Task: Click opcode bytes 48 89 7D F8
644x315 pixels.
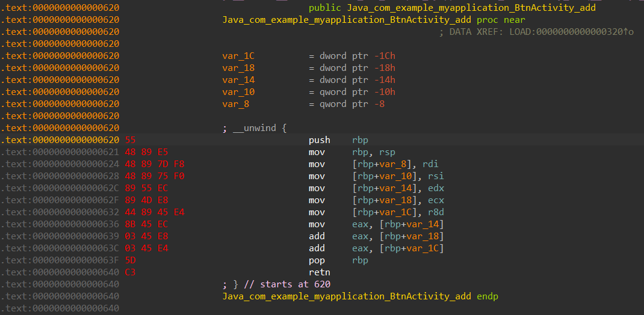Action: pos(155,164)
